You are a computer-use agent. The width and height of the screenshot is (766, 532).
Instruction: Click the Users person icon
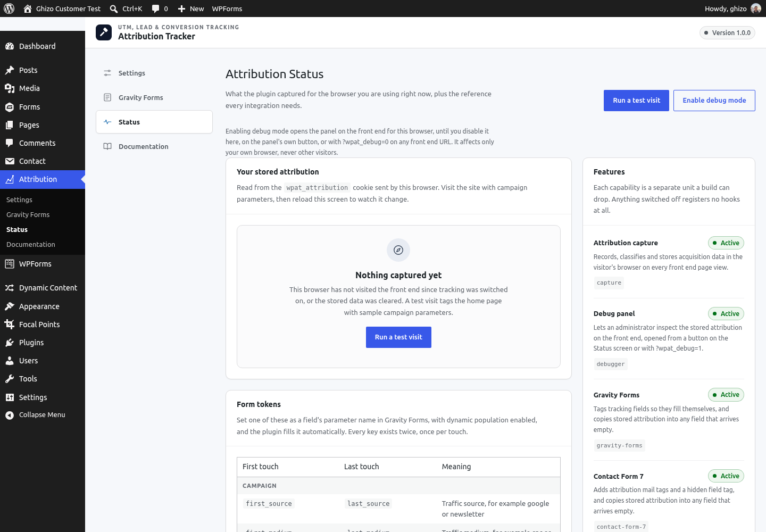(10, 361)
